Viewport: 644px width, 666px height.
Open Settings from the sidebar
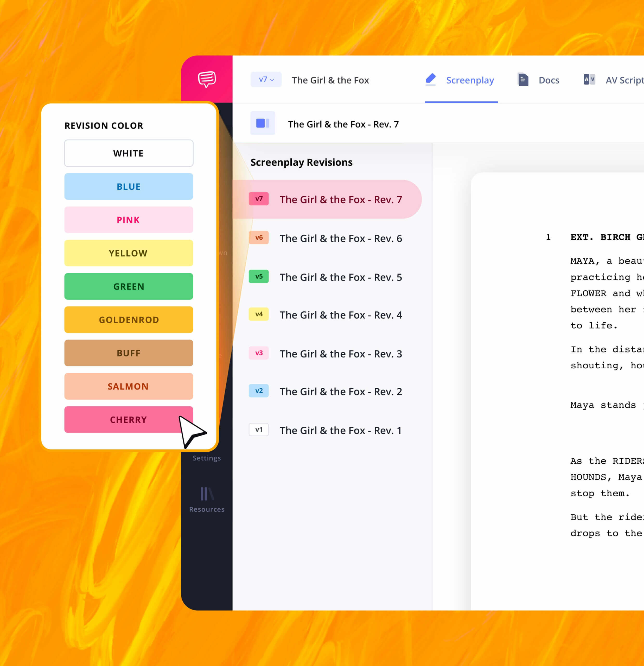(x=206, y=458)
